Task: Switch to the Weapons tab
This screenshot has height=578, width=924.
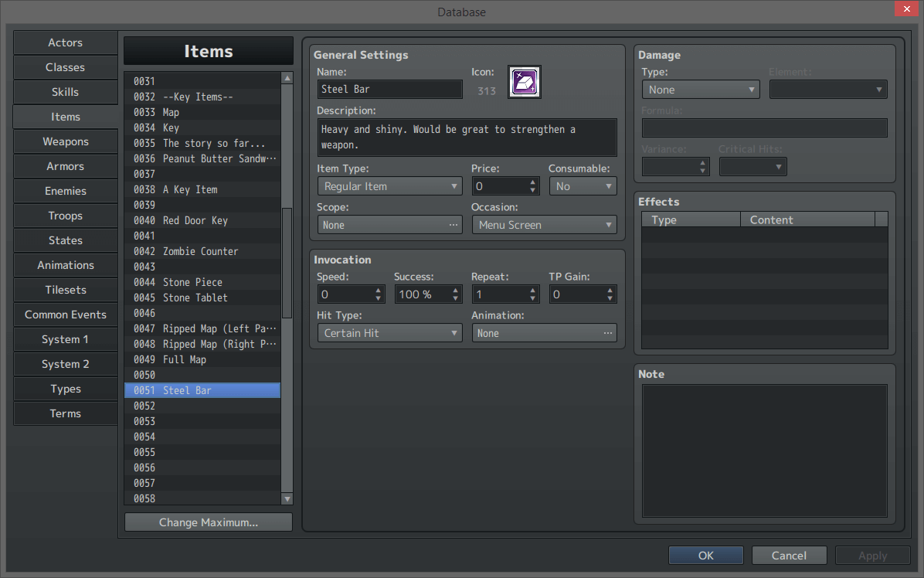Action: point(66,141)
